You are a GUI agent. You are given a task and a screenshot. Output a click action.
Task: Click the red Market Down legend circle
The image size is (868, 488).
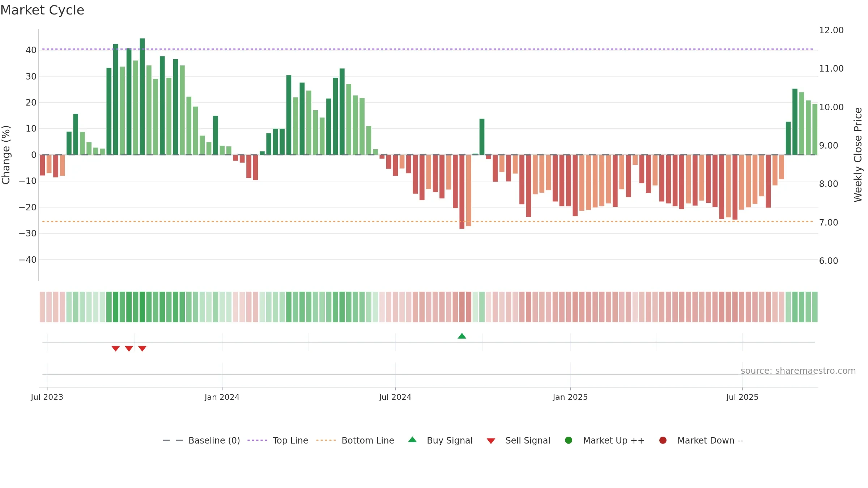tap(663, 440)
